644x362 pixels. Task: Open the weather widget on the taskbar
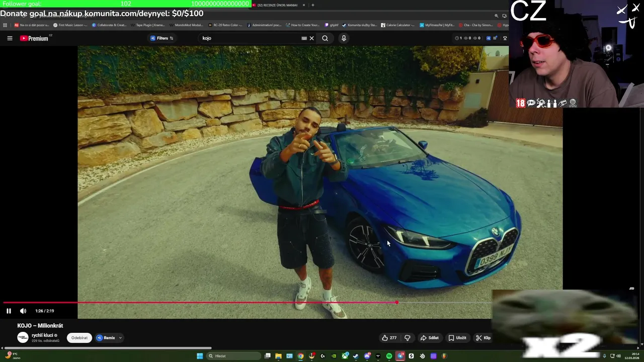pyautogui.click(x=13, y=356)
